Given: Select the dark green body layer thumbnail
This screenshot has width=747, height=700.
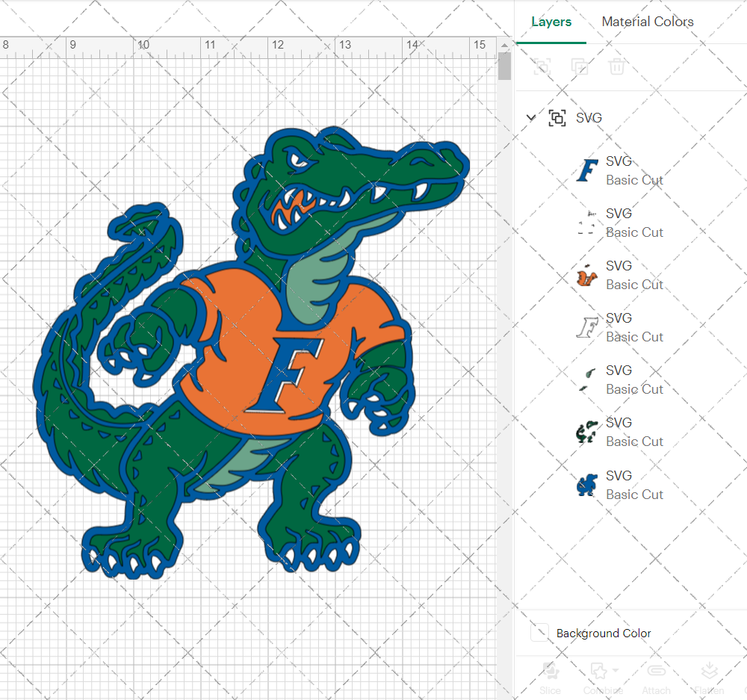Looking at the screenshot, I should pos(587,433).
